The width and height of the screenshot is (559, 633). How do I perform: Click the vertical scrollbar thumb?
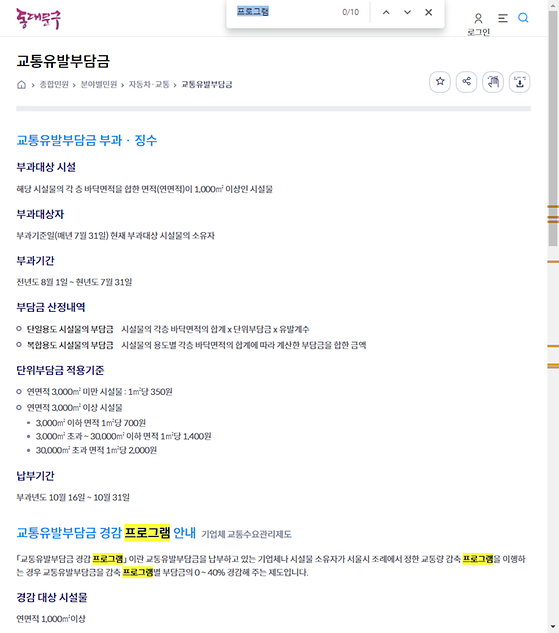pyautogui.click(x=553, y=128)
